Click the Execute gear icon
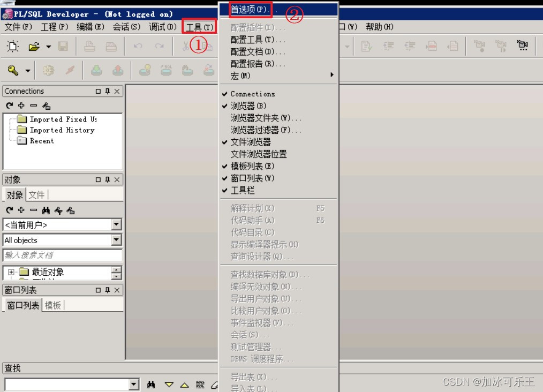 coord(48,70)
